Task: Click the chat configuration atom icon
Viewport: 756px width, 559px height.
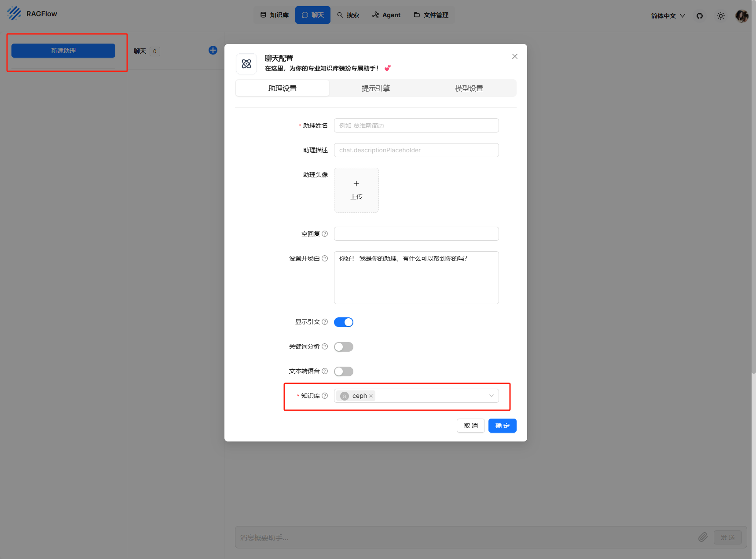Action: pos(246,64)
